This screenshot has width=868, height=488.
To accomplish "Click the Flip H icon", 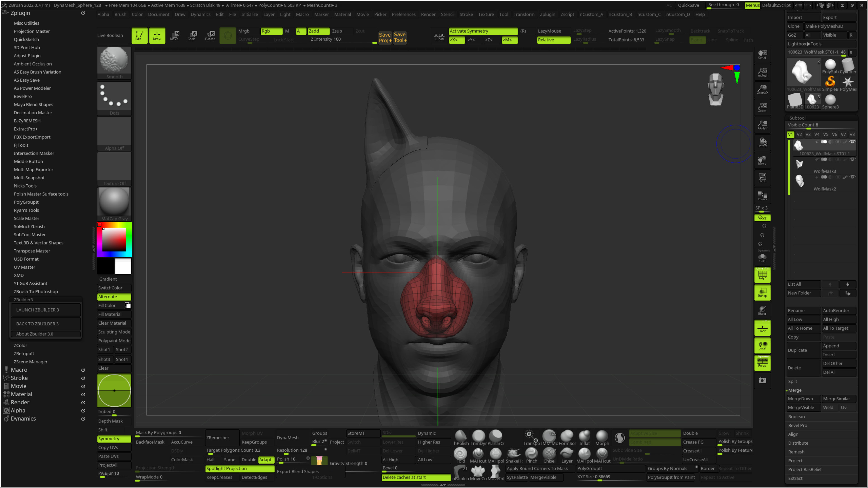I will pos(762,178).
